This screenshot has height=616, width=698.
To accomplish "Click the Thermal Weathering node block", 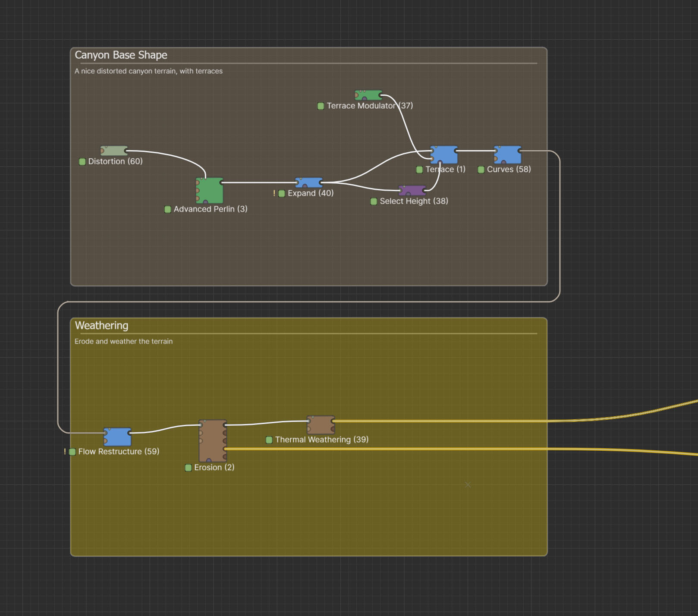I will 321,425.
